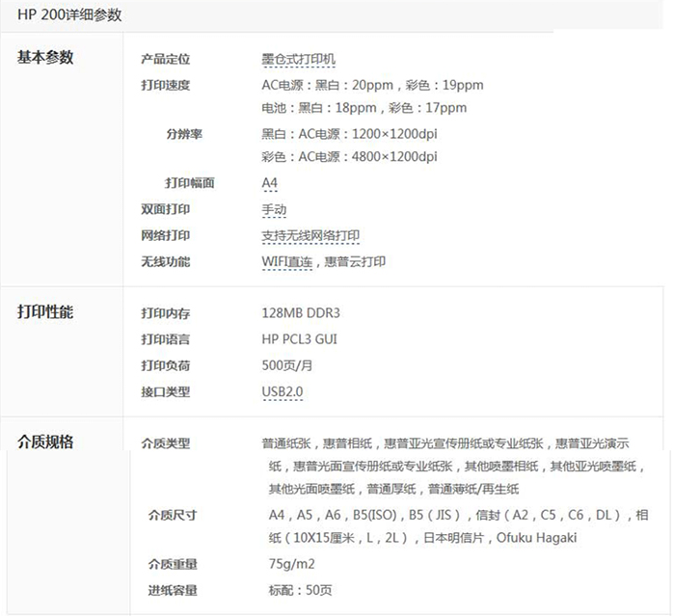Click the 打印速度 label

tap(165, 85)
